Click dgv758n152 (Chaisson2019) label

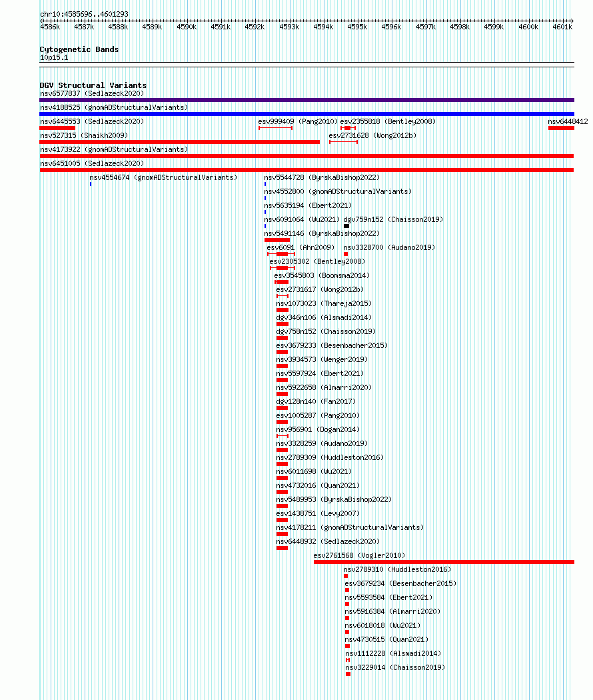pos(326,332)
